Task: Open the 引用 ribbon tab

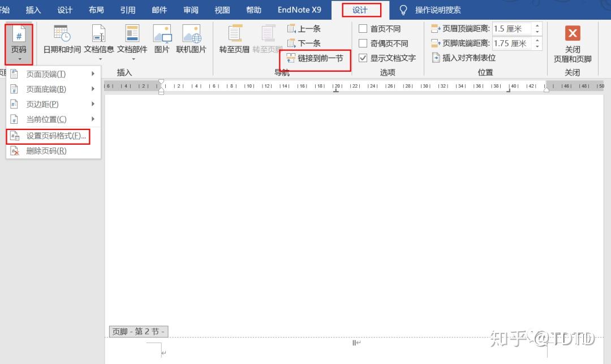Action: pos(128,10)
